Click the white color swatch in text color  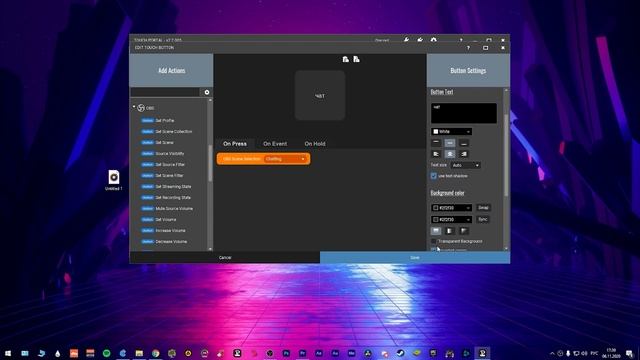(x=436, y=131)
